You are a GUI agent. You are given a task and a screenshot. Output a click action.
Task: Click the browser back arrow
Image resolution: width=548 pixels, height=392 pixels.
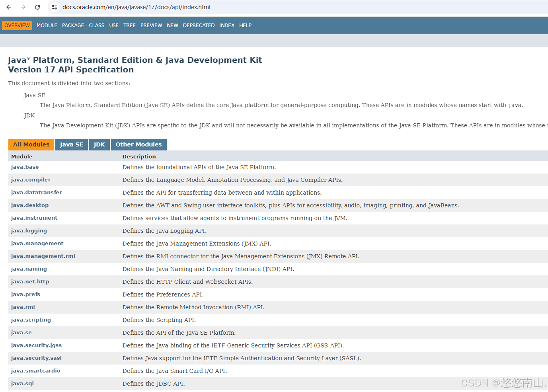click(x=9, y=7)
